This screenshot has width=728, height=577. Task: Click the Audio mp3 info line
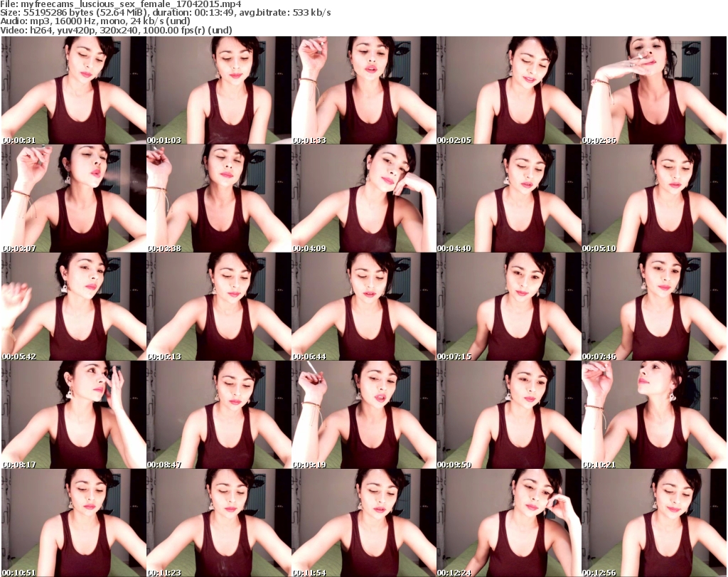(x=95, y=21)
